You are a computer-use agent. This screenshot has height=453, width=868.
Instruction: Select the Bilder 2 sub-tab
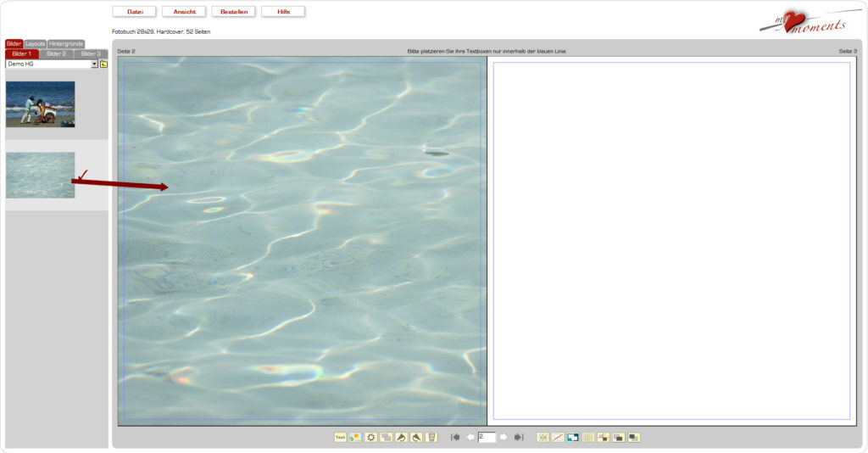(57, 53)
